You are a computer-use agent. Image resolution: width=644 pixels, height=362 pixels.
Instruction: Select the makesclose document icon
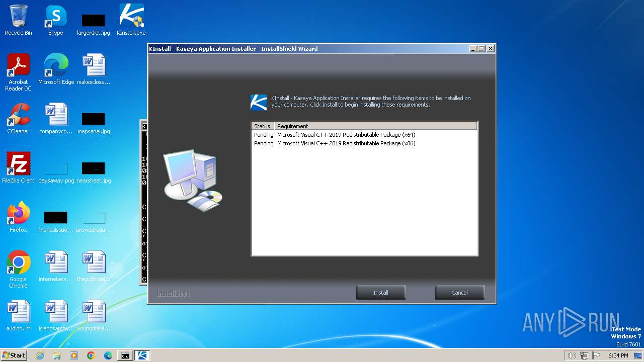[x=94, y=69]
